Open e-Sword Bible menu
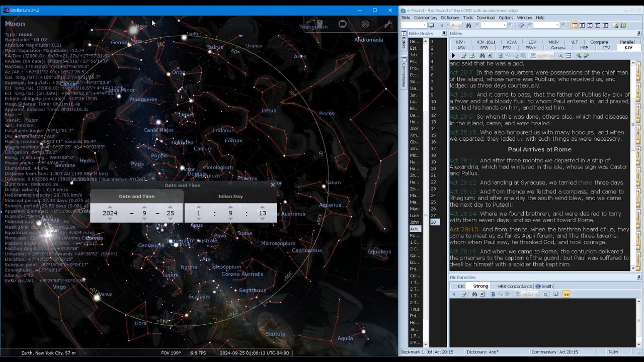This screenshot has height=362, width=644. [406, 18]
